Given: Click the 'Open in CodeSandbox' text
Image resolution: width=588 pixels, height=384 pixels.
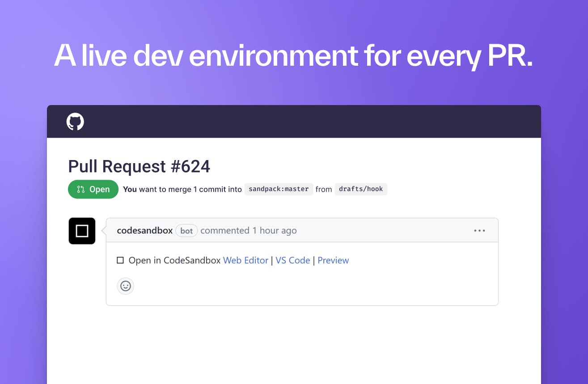Looking at the screenshot, I should pos(175,260).
